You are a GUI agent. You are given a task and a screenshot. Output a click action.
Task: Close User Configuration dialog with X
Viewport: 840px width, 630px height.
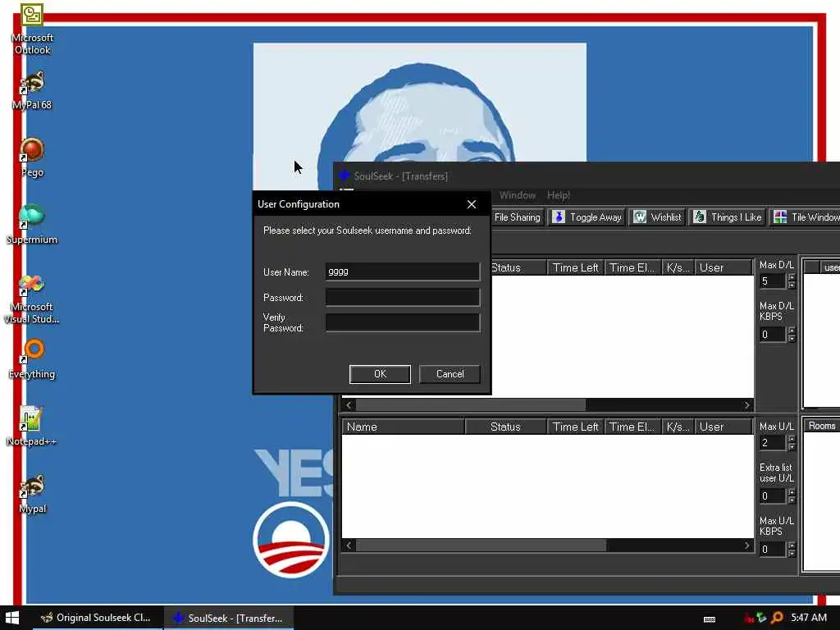coord(472,204)
